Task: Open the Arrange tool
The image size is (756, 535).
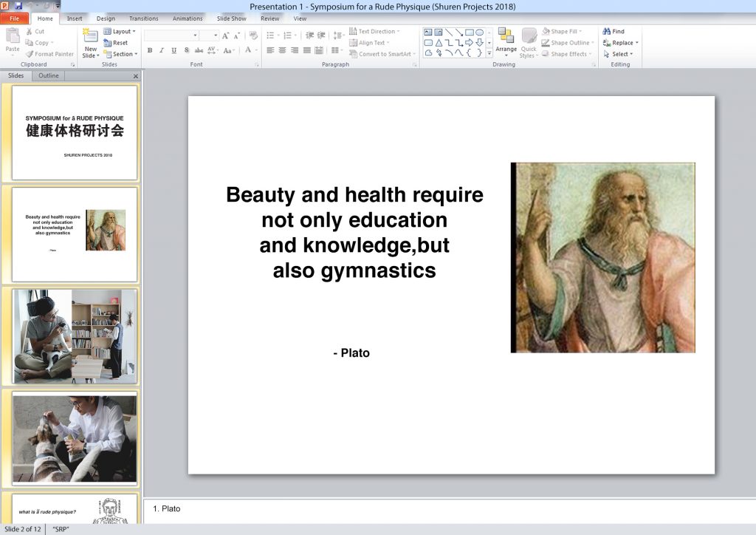Action: pos(506,41)
